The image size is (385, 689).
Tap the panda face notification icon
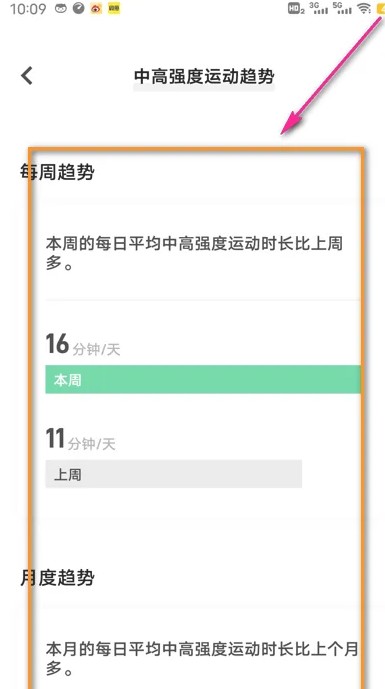[61, 8]
